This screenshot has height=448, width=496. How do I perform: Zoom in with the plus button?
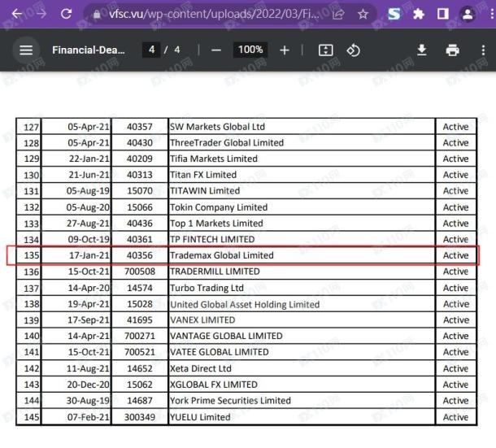click(285, 50)
